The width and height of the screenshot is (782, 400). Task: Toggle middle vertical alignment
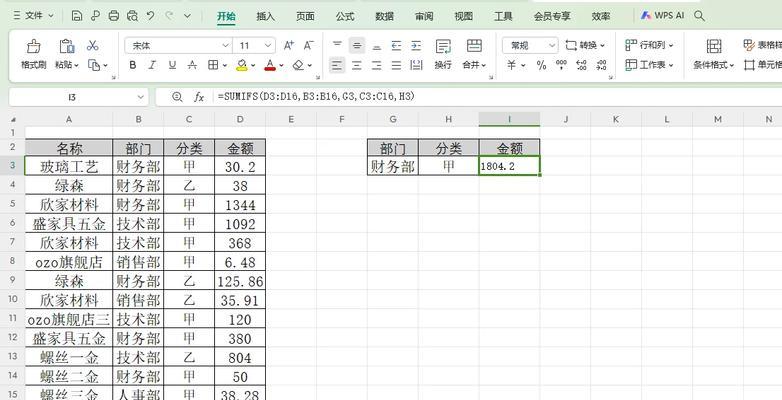(357, 46)
